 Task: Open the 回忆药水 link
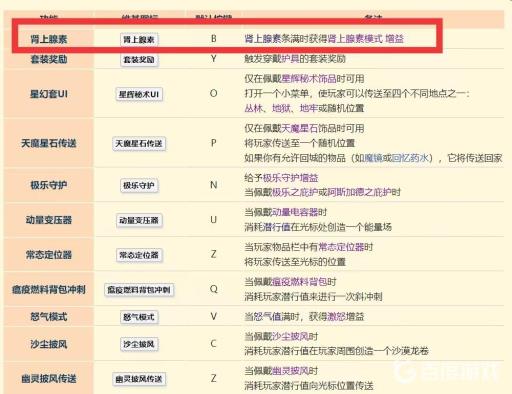(x=410, y=158)
